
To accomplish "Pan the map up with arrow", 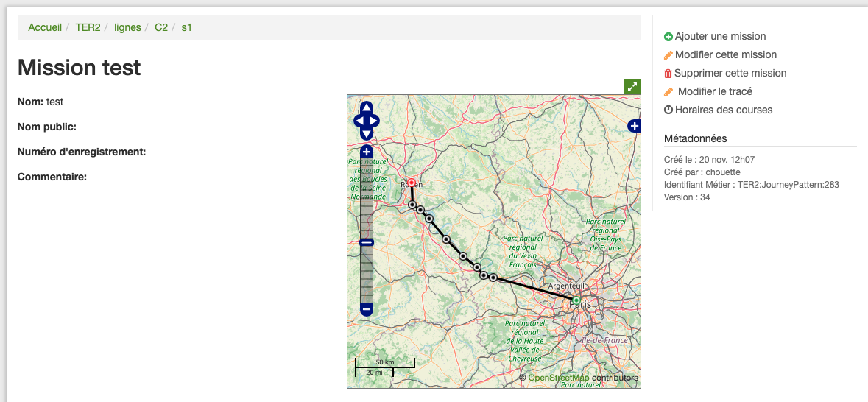I will click(367, 107).
